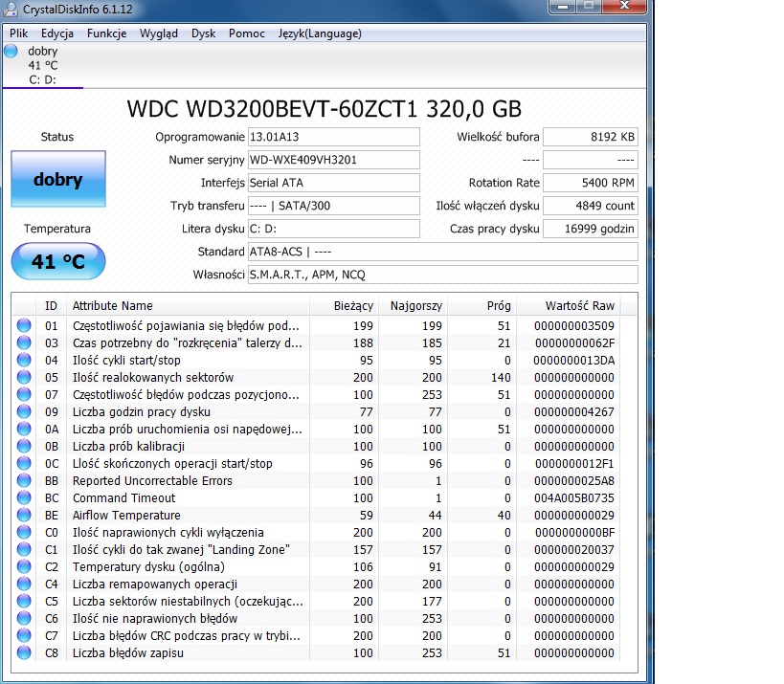Select row 'Temperatury dysku (ogólna)'
The width and height of the screenshot is (784, 684).
317,567
